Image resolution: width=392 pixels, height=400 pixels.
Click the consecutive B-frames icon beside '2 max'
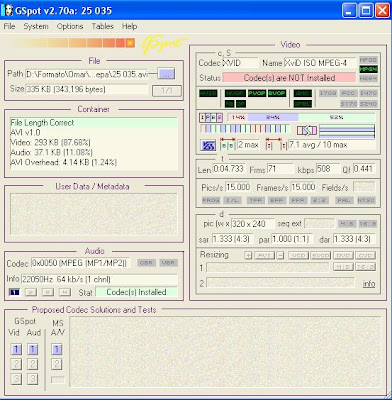pyautogui.click(x=228, y=144)
